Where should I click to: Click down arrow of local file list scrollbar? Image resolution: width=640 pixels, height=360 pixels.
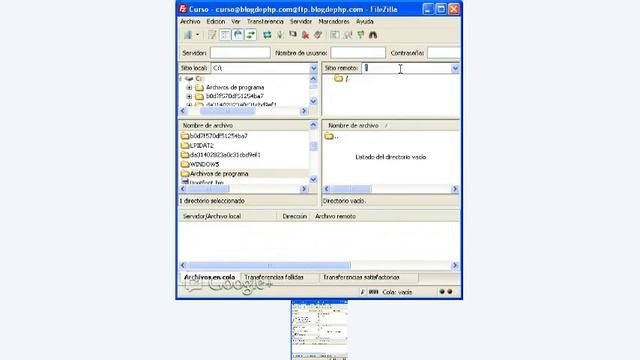click(313, 180)
